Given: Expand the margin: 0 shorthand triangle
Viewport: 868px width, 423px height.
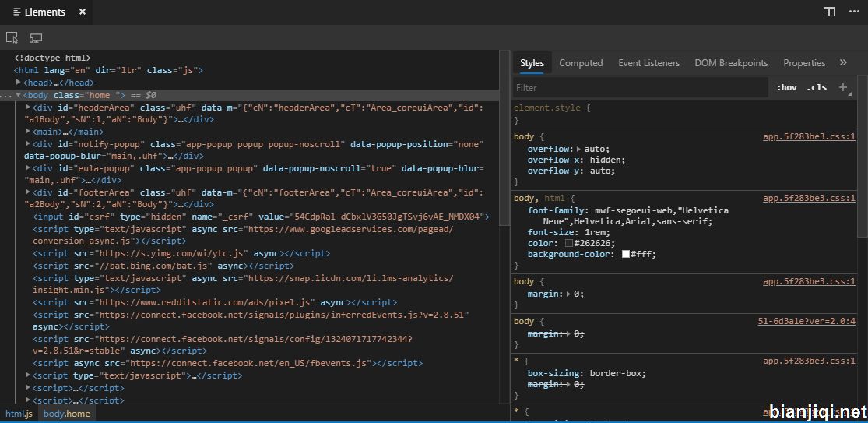Looking at the screenshot, I should (x=570, y=294).
